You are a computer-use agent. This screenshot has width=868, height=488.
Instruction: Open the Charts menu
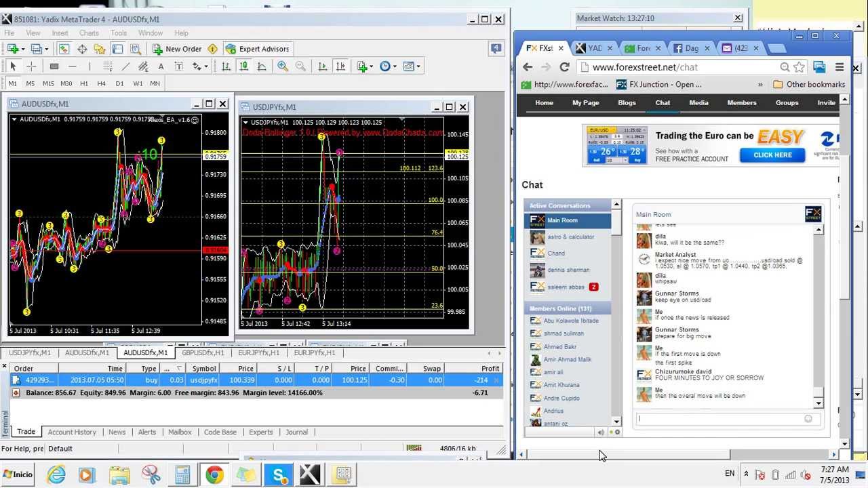point(89,33)
